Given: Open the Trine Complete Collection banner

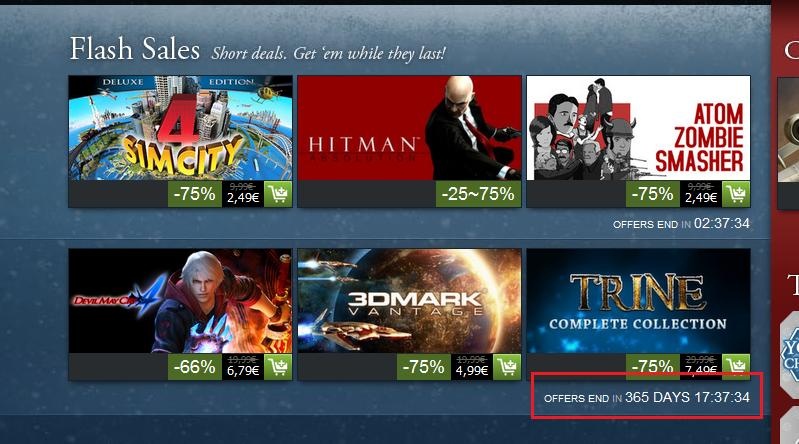Looking at the screenshot, I should (x=638, y=301).
